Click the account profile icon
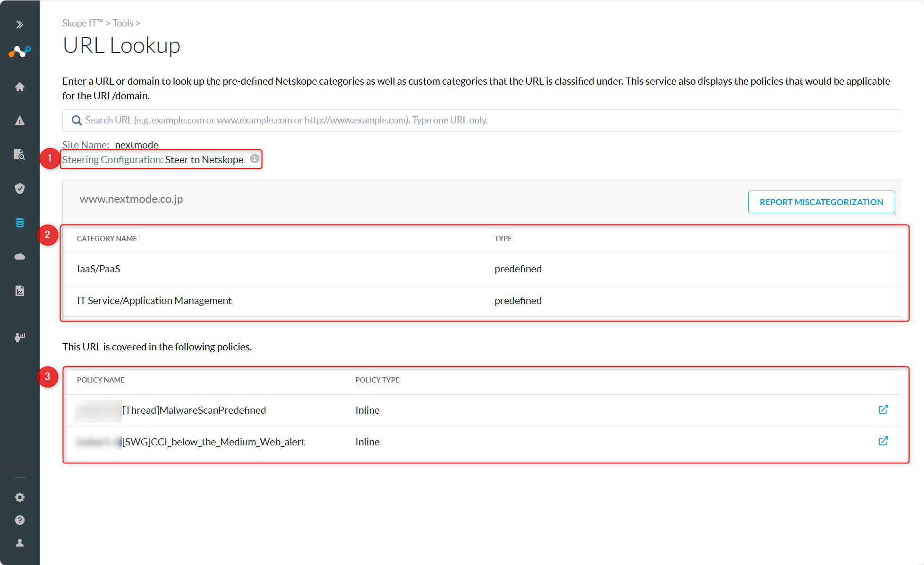The image size is (924, 565). pyautogui.click(x=20, y=543)
